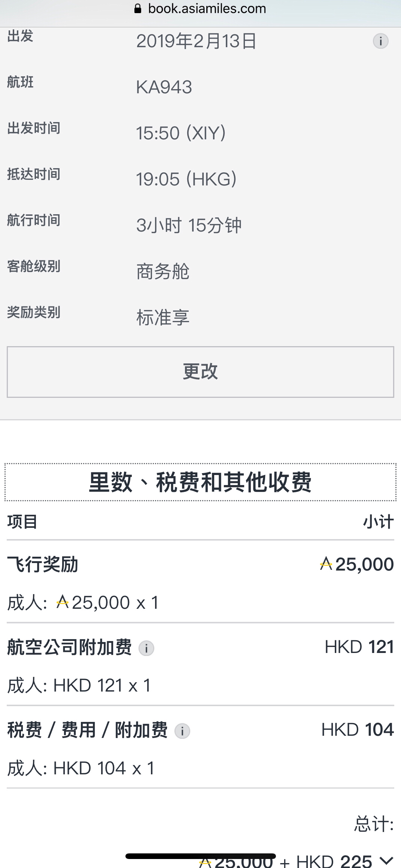Image resolution: width=401 pixels, height=868 pixels.
Task: Open info icon next to 税费 / 费用 / 附加费
Action: tap(182, 731)
